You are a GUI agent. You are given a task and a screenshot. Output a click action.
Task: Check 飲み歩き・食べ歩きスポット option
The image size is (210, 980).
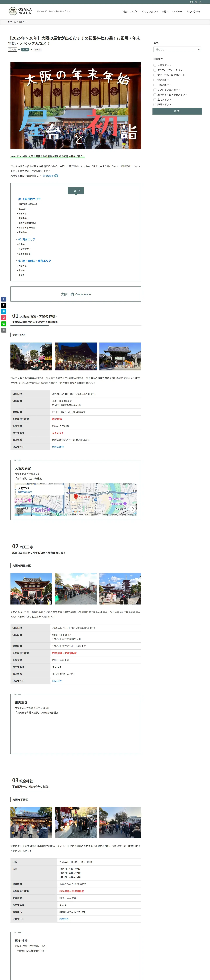[x=155, y=95]
